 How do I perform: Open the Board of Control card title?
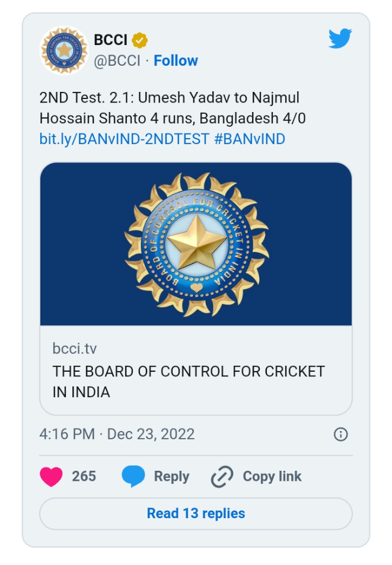pyautogui.click(x=189, y=381)
